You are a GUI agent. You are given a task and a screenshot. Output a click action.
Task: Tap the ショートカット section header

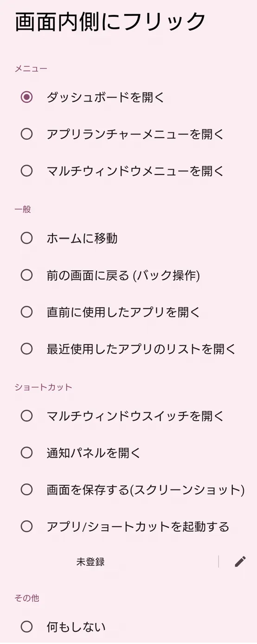click(43, 387)
